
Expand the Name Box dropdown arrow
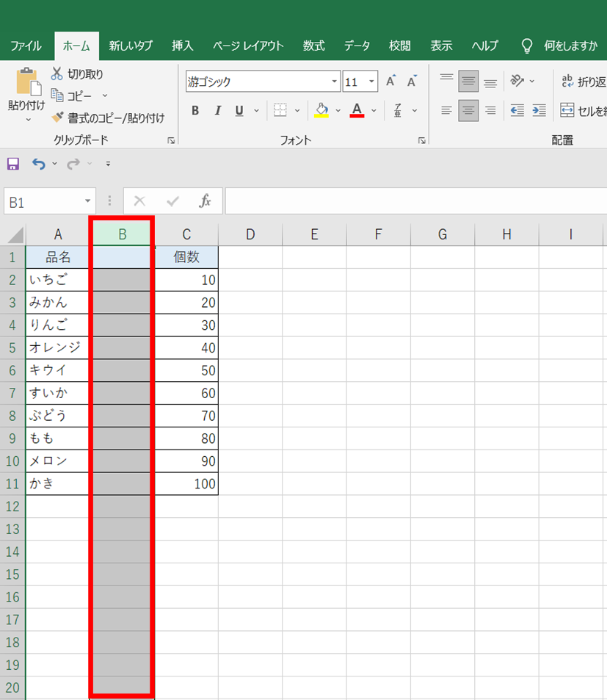87,201
